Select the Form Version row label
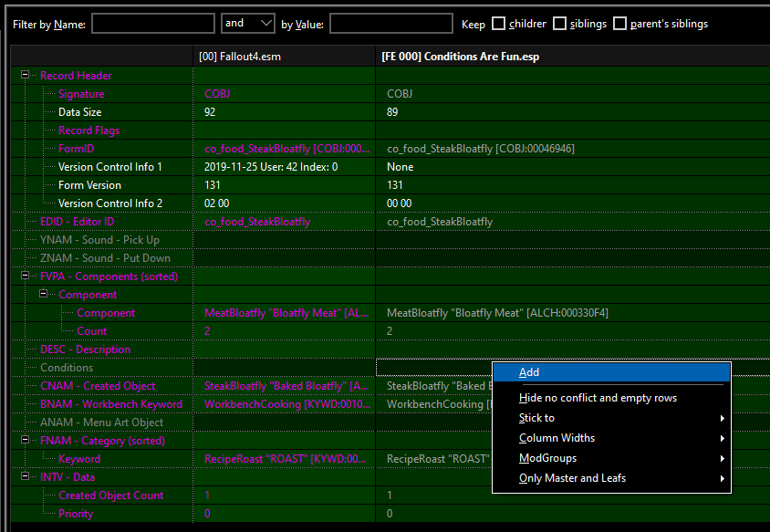Image resolution: width=770 pixels, height=532 pixels. click(x=89, y=185)
